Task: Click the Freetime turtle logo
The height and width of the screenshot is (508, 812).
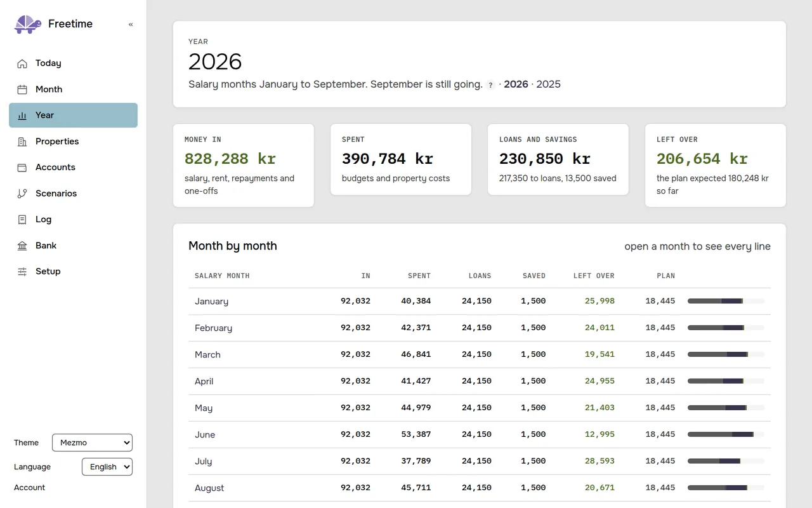Action: click(28, 24)
